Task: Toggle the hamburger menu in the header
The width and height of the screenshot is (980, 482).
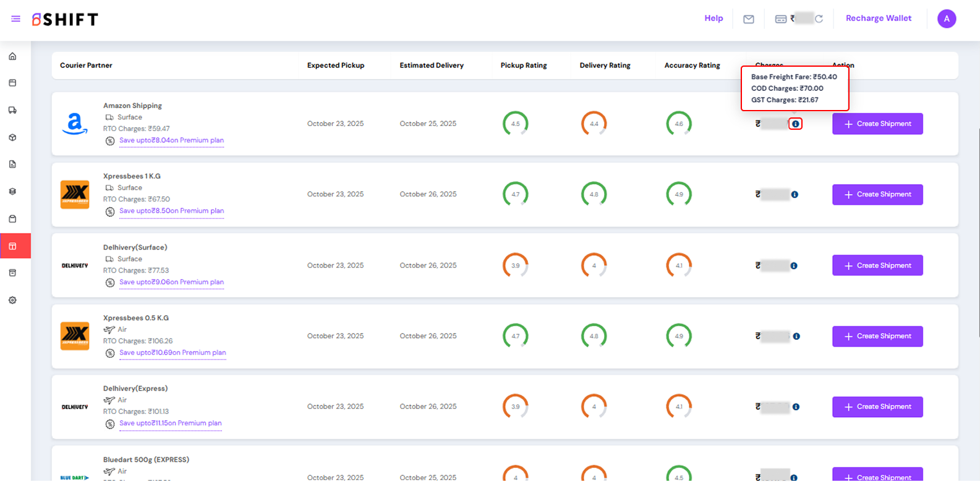Action: [x=16, y=19]
